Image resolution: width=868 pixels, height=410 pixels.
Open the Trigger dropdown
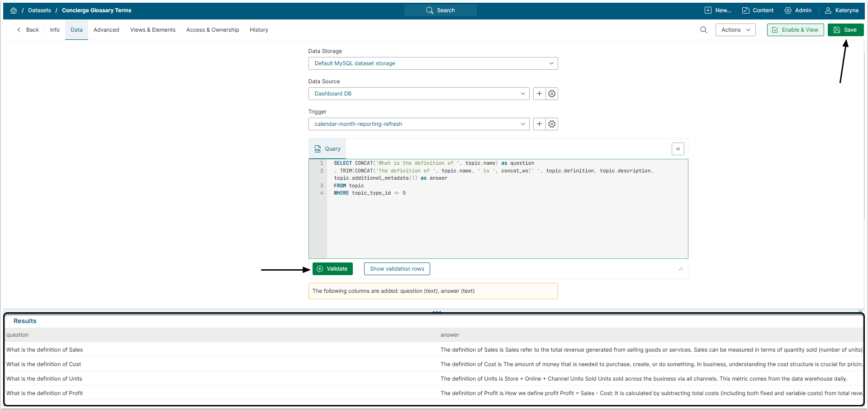[418, 124]
